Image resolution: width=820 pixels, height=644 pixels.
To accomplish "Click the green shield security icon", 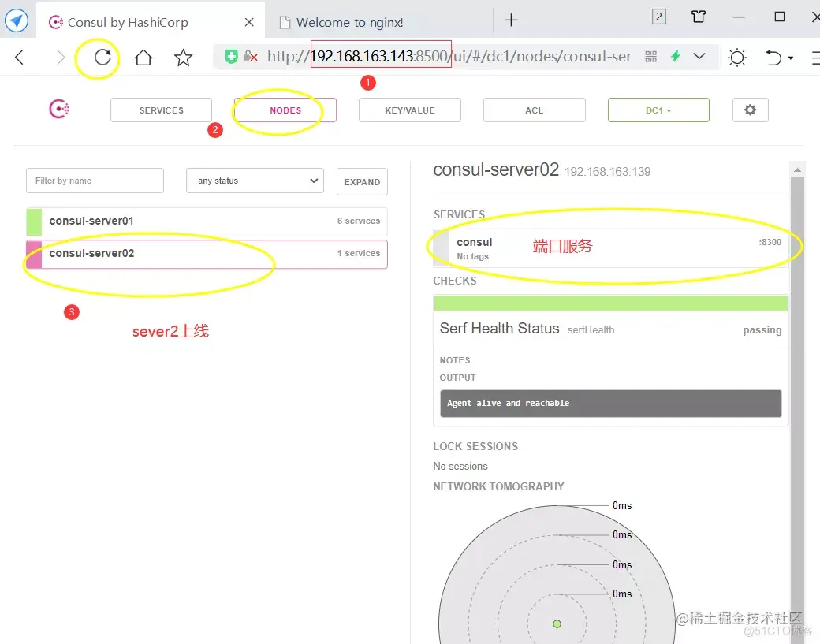I will [231, 56].
